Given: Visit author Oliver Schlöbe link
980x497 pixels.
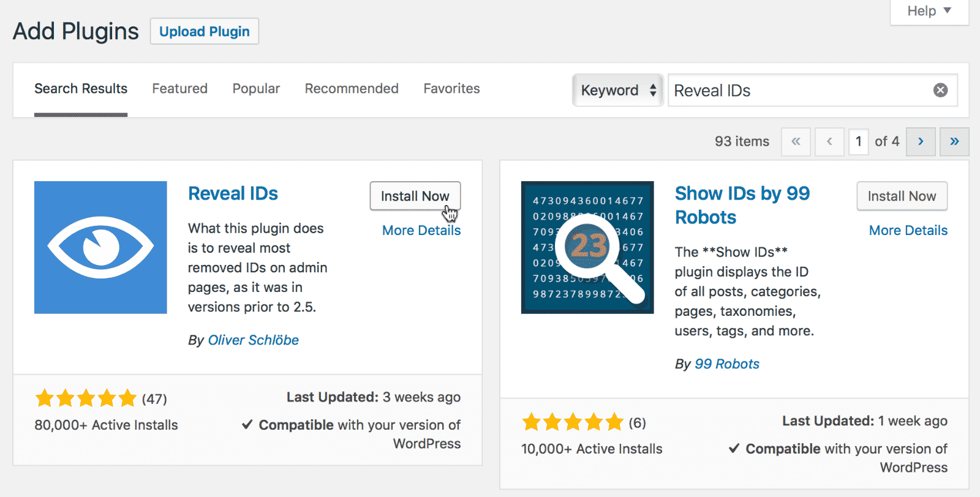Looking at the screenshot, I should pos(254,340).
